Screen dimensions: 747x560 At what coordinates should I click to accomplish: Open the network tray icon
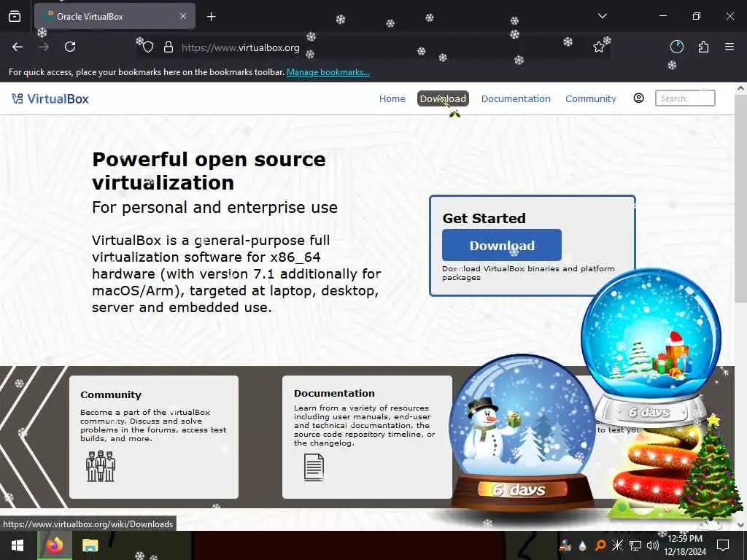click(635, 545)
